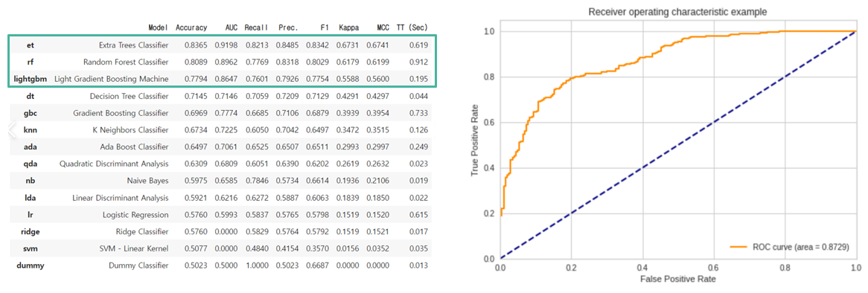
Task: Select the Model column header
Action: point(159,27)
